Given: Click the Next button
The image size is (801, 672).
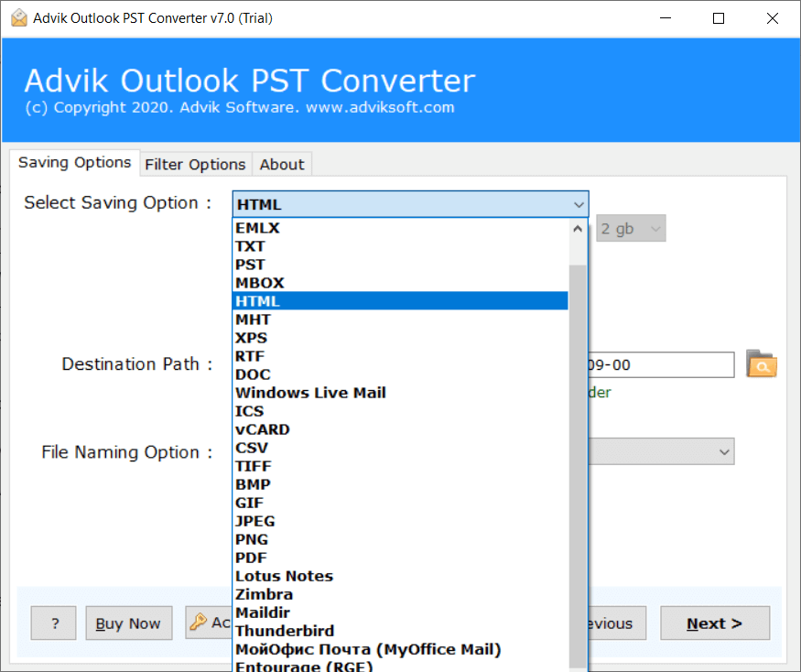Looking at the screenshot, I should [x=714, y=623].
